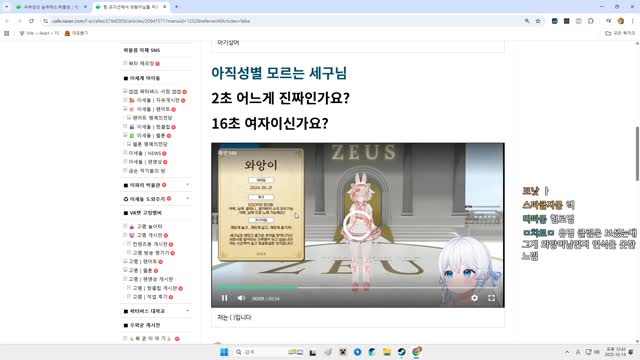Open the 이세돌 | 핫클립 board

[x=153, y=127]
